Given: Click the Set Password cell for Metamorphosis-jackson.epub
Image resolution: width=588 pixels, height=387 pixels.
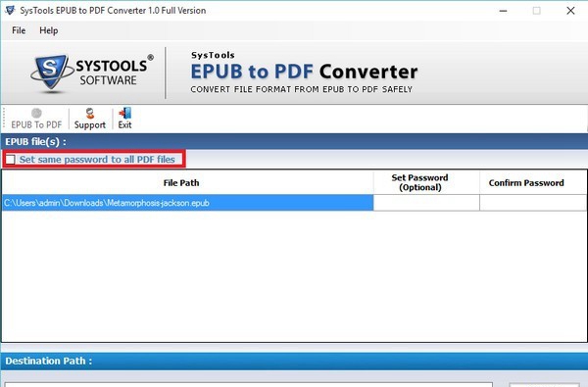Looking at the screenshot, I should coord(426,203).
